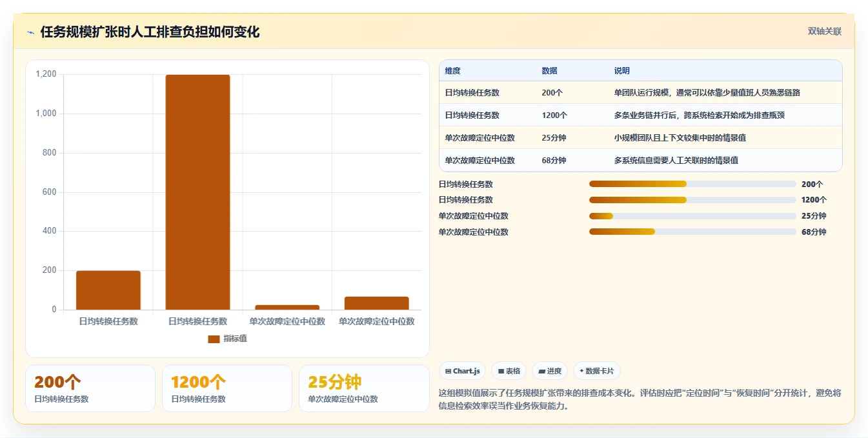
Task: Click the 400 y-axis tick label
Action: pos(50,231)
